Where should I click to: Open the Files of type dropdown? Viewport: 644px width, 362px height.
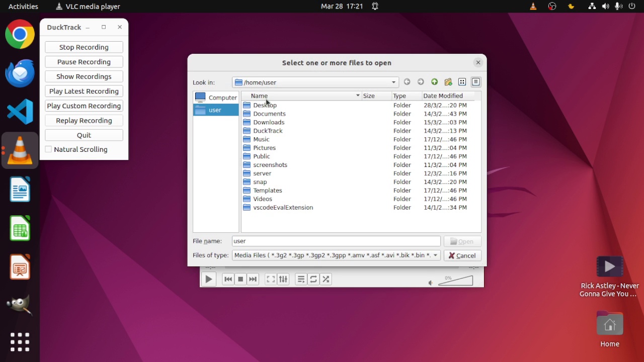435,255
